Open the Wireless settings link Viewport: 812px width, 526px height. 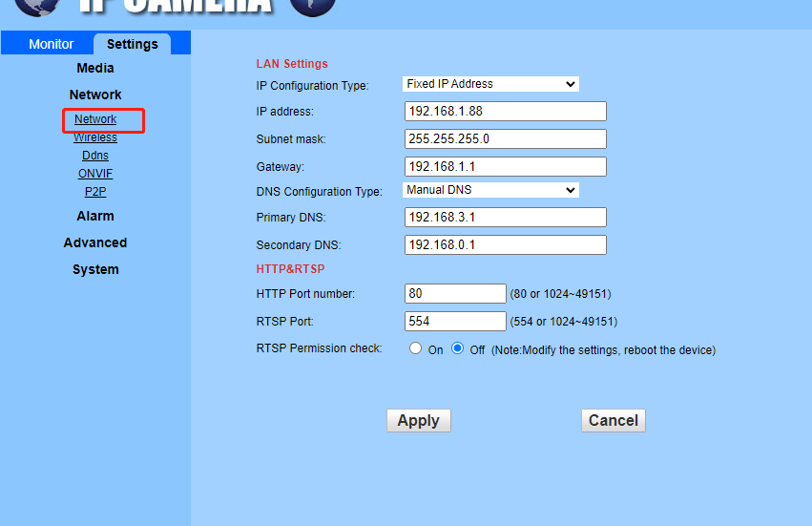coord(95,137)
